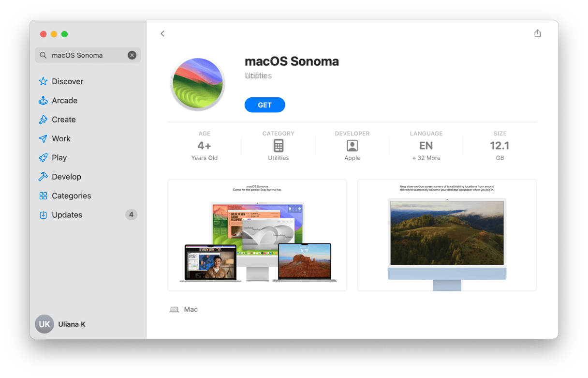
Task: View the + 32 More languages
Action: (426, 158)
